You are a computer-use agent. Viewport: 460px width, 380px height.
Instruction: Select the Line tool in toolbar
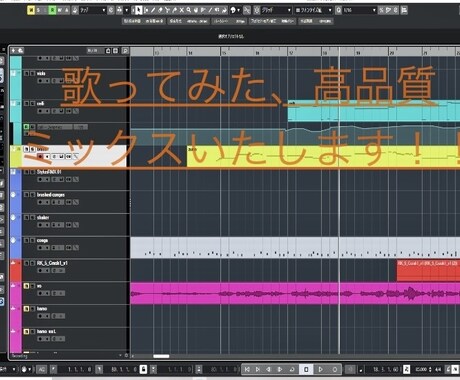(210, 10)
